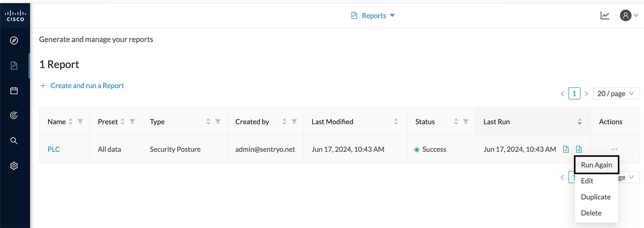The image size is (644, 228).
Task: Filter the Status column
Action: tap(466, 122)
